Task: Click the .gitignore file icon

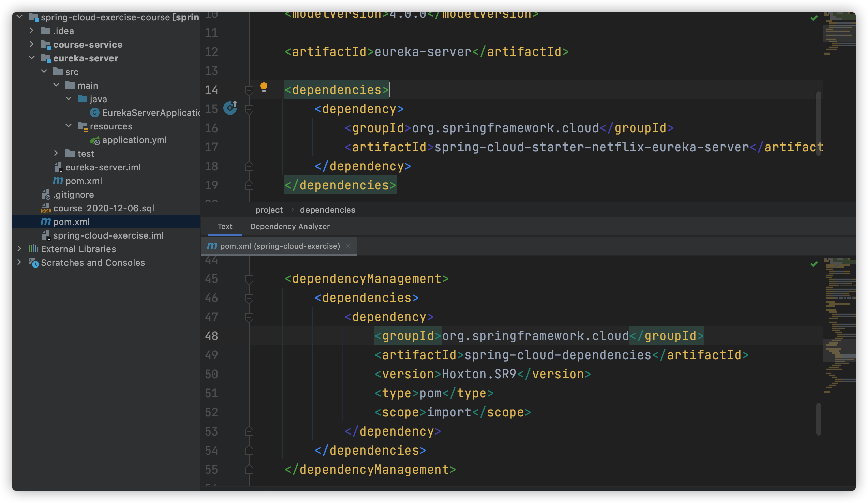Action: click(46, 195)
